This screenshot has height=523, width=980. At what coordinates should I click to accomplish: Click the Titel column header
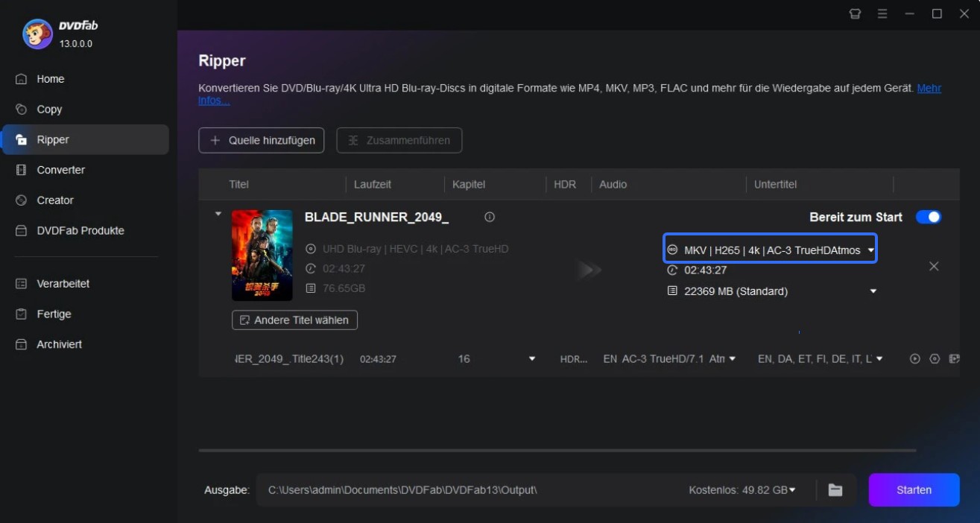pyautogui.click(x=239, y=184)
